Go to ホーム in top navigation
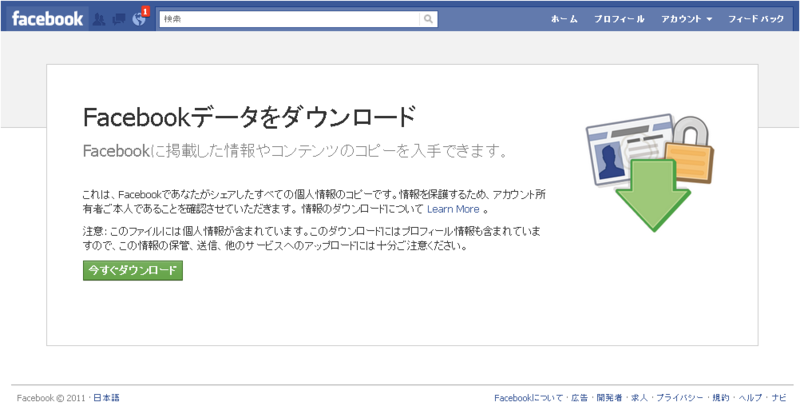 click(564, 19)
